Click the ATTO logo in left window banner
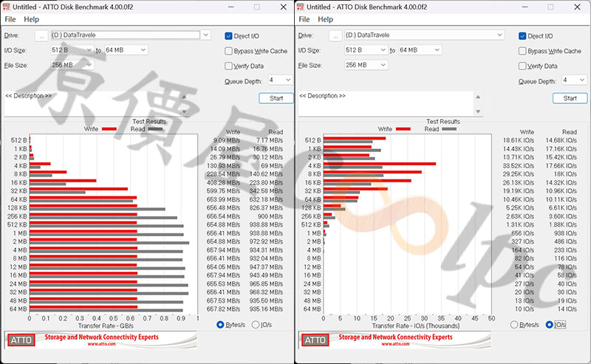Viewport: 591px width, 364px height. (x=21, y=340)
